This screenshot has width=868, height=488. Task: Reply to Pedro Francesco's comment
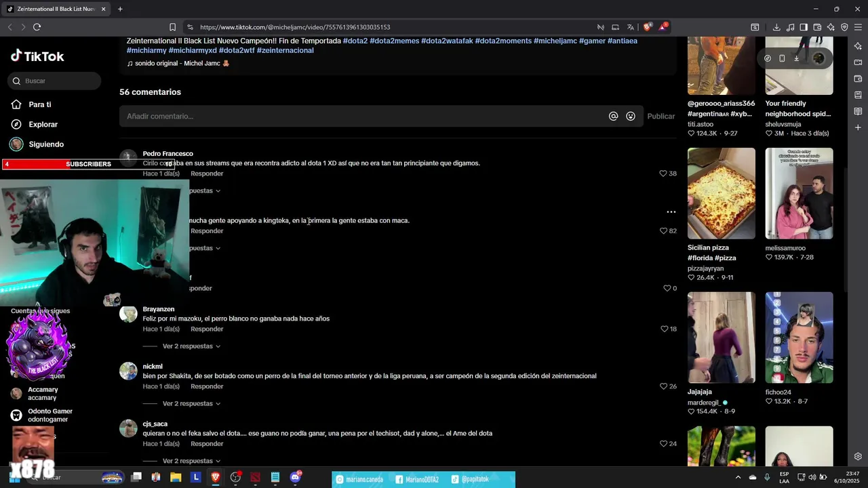(207, 174)
